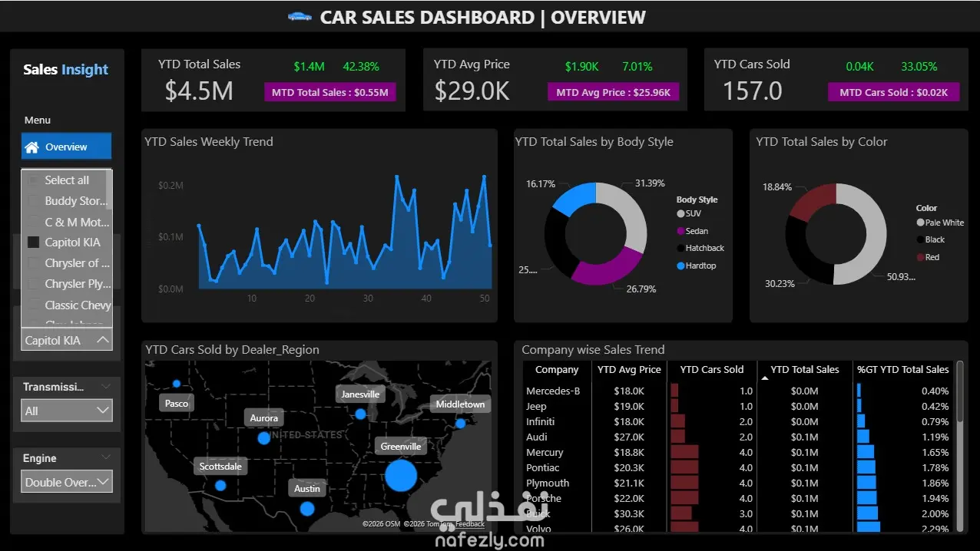Click the home icon on Overview button

coord(32,147)
